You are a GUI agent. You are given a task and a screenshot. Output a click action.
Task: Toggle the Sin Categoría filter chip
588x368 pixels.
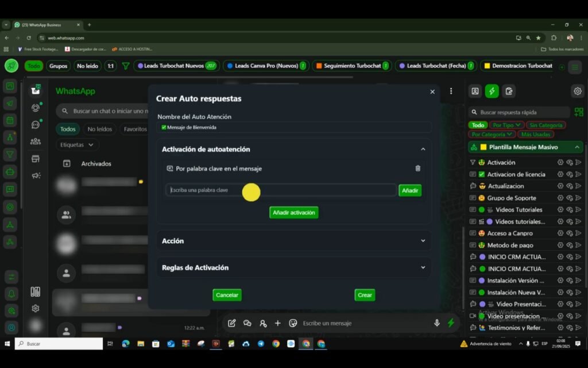[x=546, y=125]
